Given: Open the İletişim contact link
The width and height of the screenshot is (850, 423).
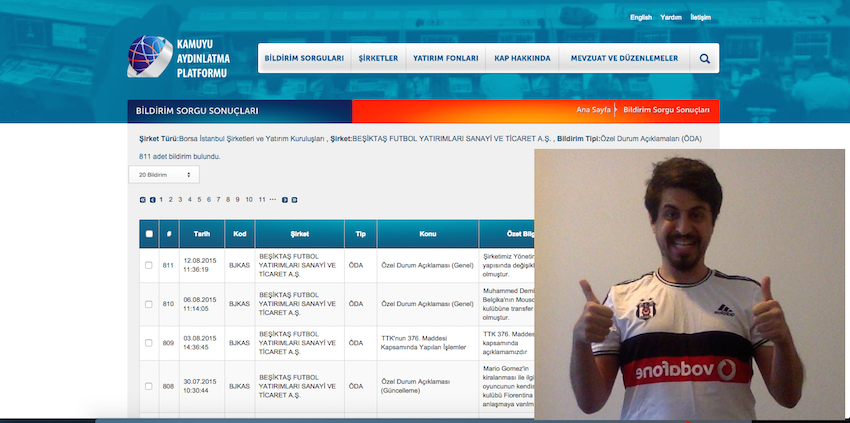Looking at the screenshot, I should [700, 17].
